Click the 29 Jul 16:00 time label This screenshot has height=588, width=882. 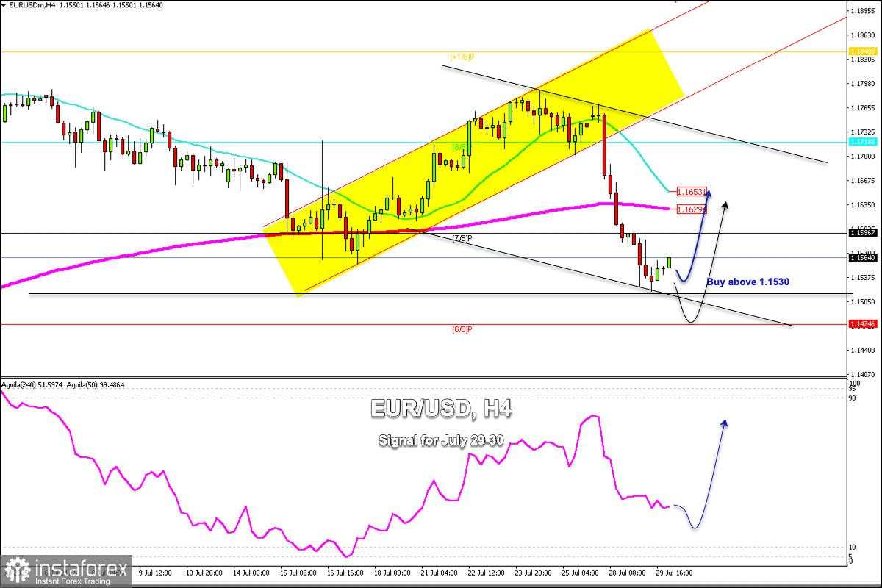click(x=675, y=572)
